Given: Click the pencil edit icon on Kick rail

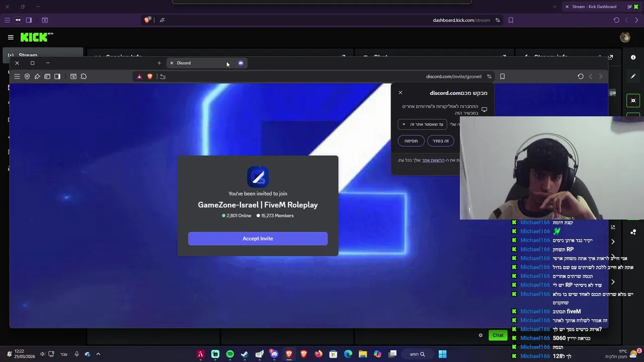Looking at the screenshot, I should coord(633,76).
